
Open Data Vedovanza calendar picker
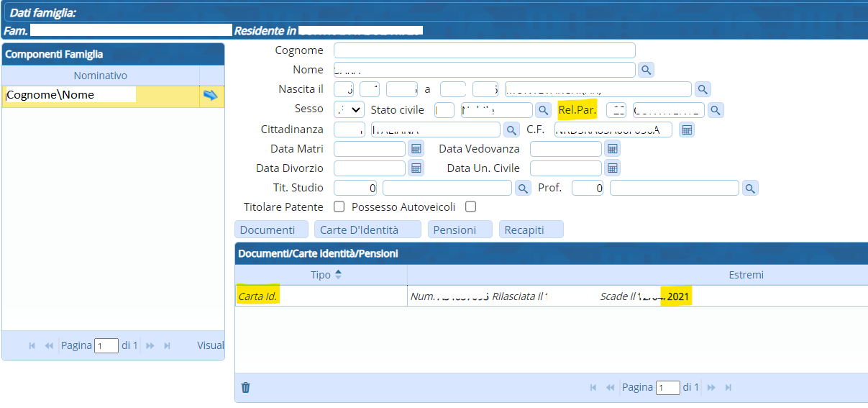tap(612, 149)
